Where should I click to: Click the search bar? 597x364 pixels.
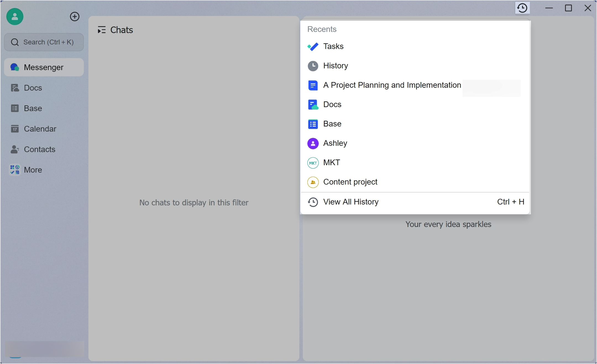click(44, 42)
